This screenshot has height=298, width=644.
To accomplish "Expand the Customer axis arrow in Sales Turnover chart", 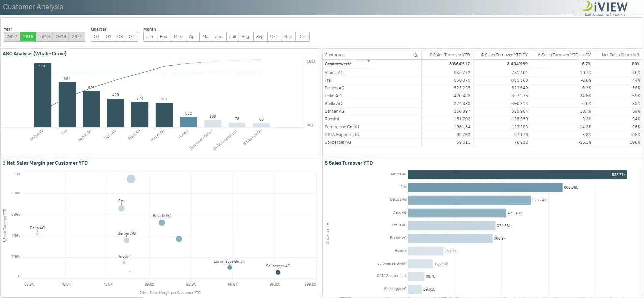I will point(327,224).
